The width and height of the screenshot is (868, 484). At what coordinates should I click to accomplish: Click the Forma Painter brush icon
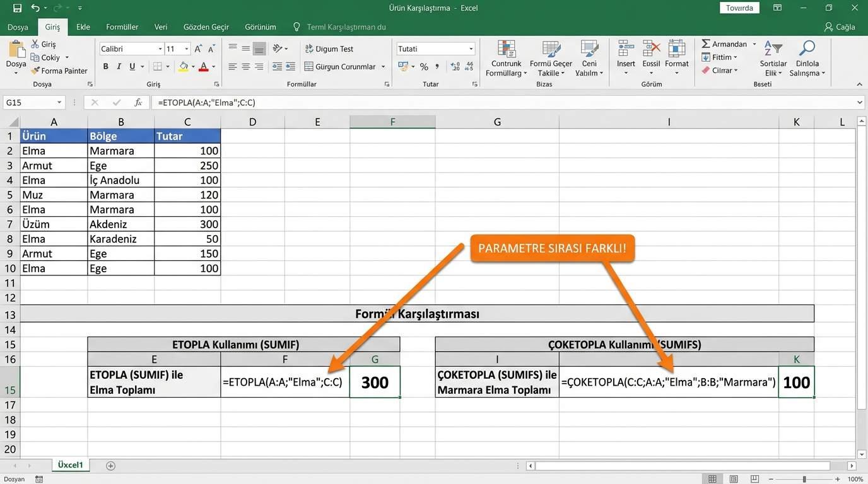pos(35,71)
